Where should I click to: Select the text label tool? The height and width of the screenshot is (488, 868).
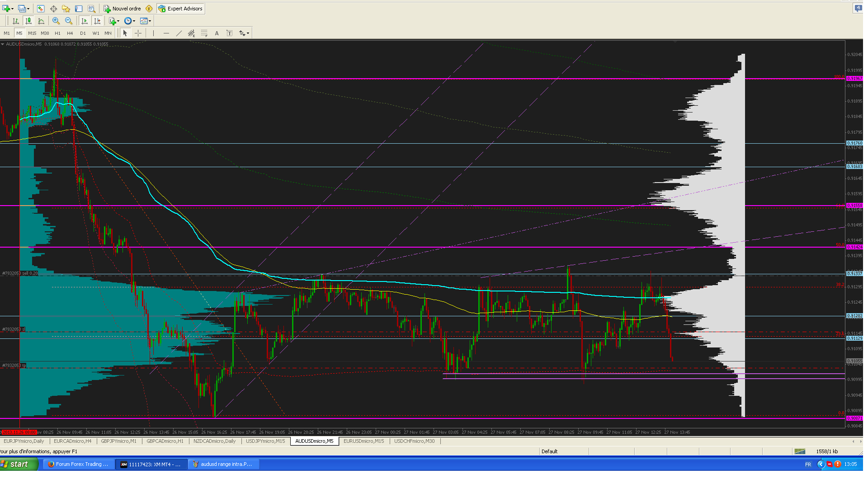point(230,33)
